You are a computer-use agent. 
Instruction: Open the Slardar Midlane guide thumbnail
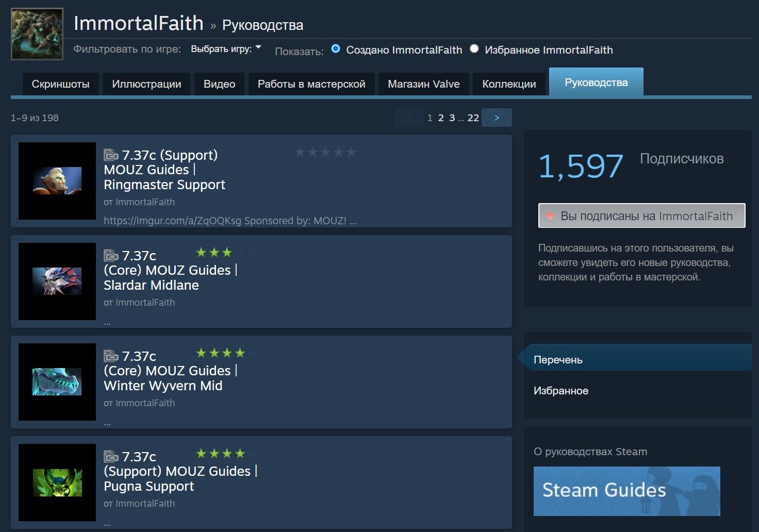tap(57, 281)
